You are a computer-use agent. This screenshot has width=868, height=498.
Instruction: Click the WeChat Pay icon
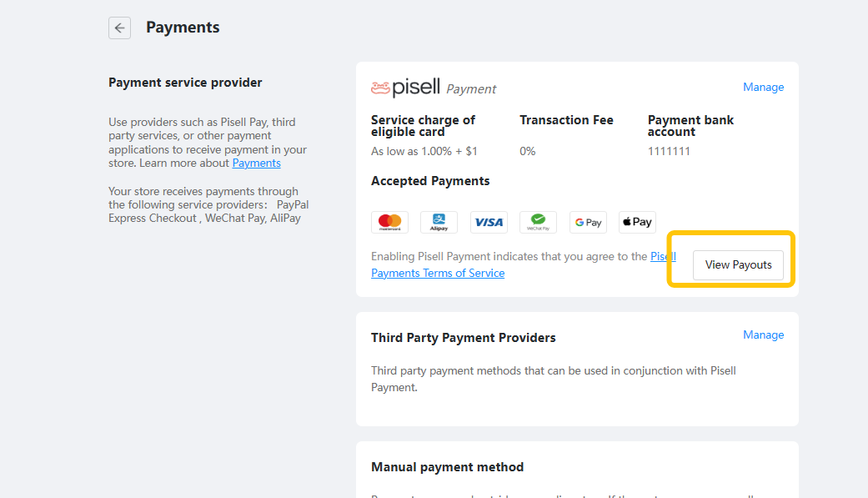click(x=538, y=222)
